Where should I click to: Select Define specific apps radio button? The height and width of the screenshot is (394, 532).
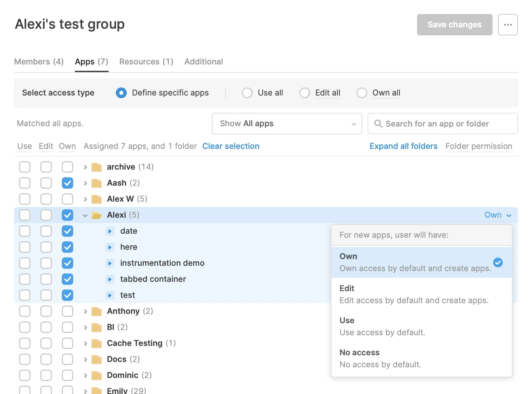[121, 93]
